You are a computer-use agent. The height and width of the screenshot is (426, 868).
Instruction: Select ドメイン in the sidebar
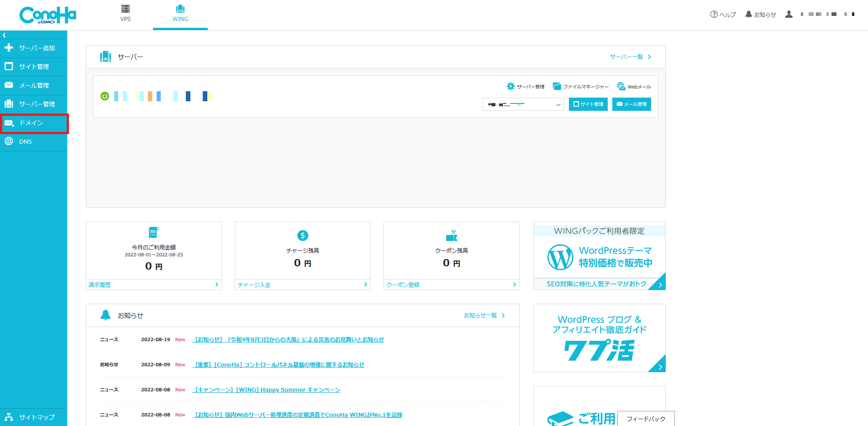pyautogui.click(x=33, y=123)
